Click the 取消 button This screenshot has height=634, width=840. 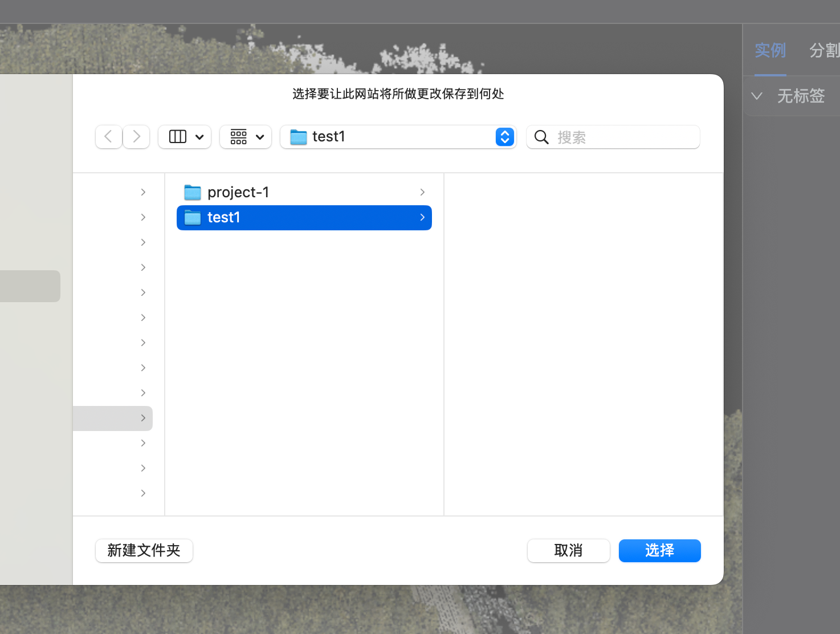click(568, 550)
